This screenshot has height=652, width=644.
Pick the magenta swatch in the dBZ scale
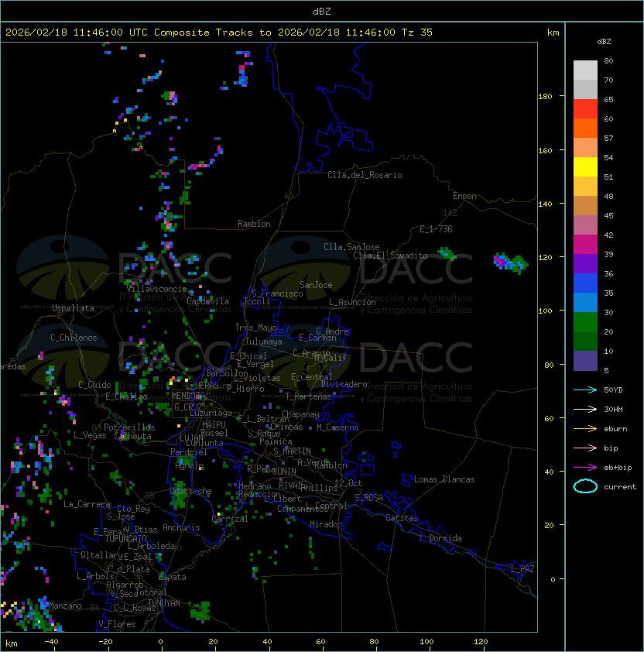[x=585, y=244]
